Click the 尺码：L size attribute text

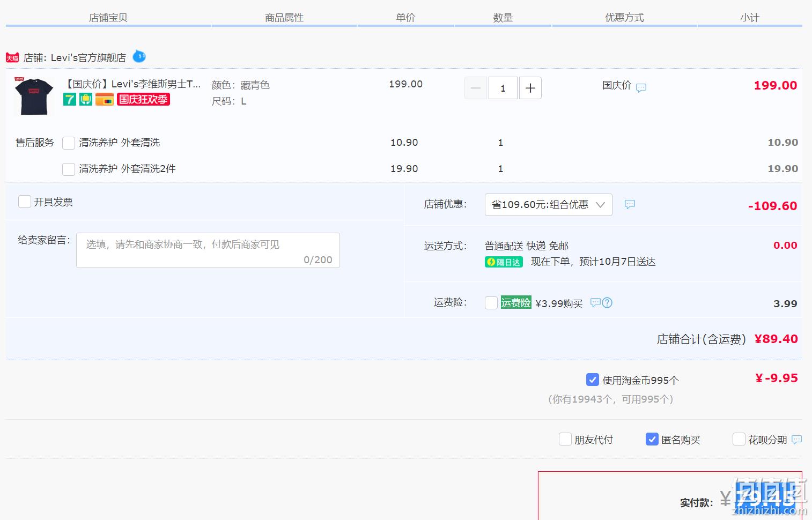(x=229, y=101)
